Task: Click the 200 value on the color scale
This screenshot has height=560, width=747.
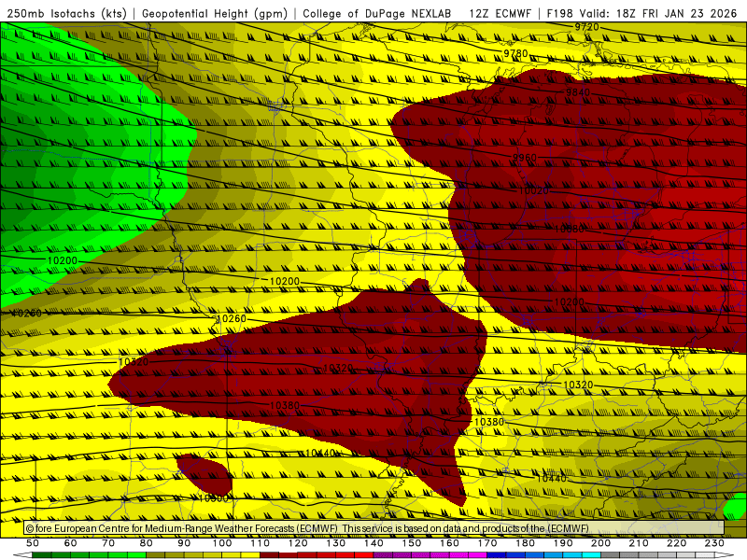Action: coord(600,543)
